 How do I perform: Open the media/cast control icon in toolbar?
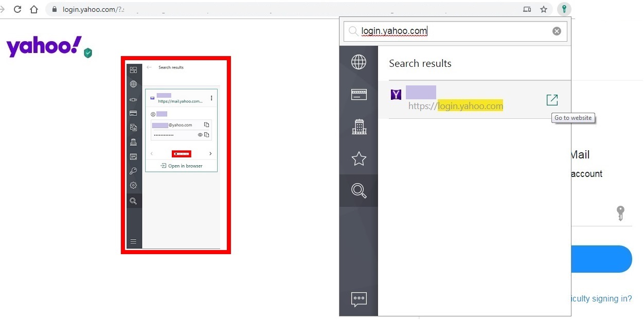pos(527,9)
